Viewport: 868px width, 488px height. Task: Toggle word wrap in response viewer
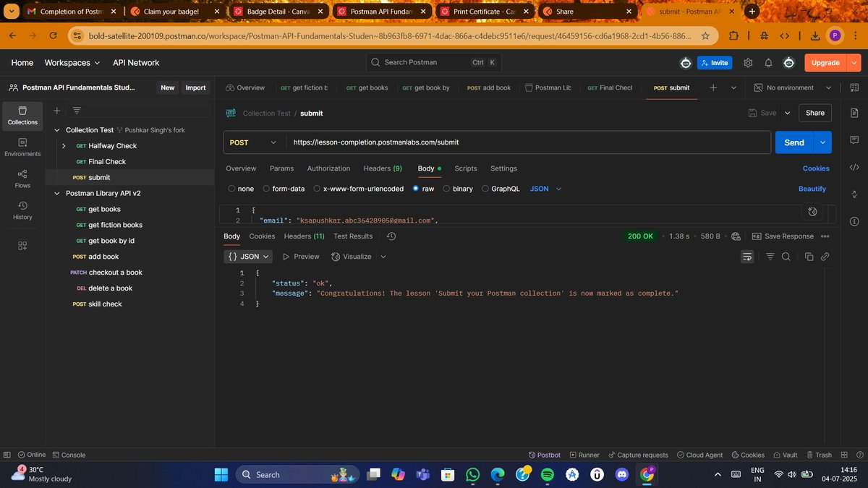click(747, 257)
